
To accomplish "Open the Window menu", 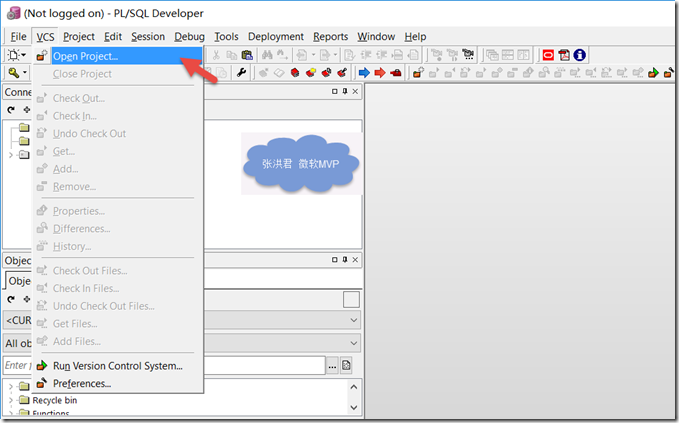I will [376, 36].
